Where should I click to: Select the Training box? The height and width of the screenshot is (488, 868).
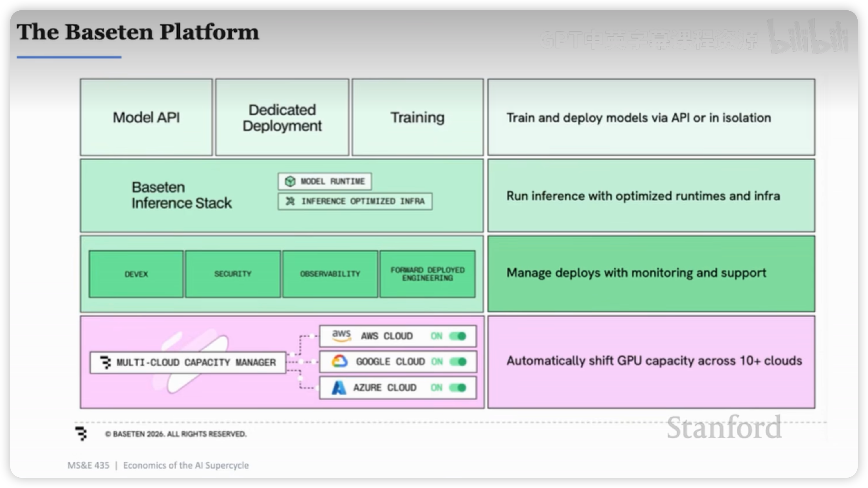[417, 117]
